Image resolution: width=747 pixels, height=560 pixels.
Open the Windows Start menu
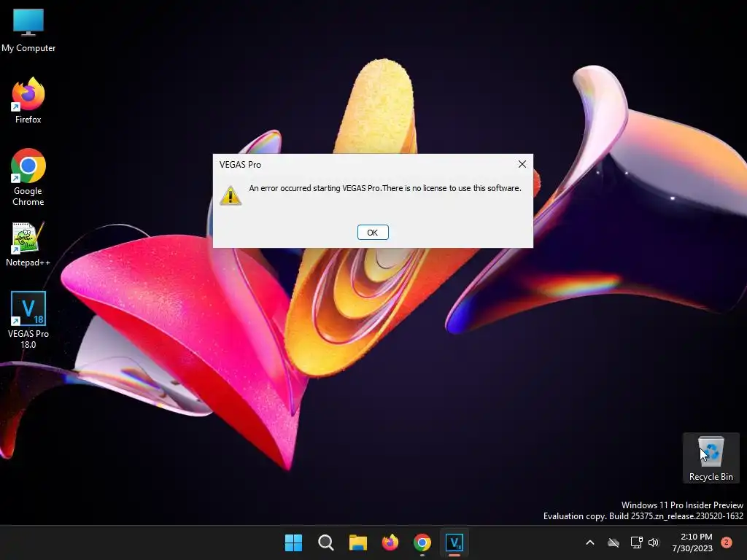pos(293,542)
